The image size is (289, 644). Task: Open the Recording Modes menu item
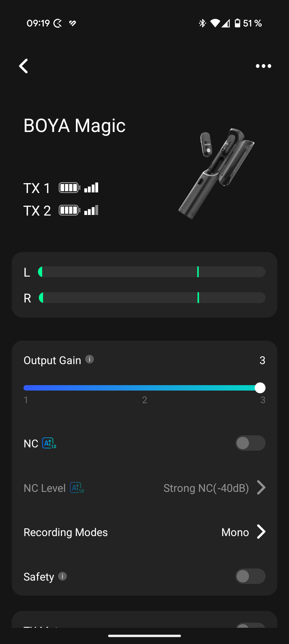66,532
